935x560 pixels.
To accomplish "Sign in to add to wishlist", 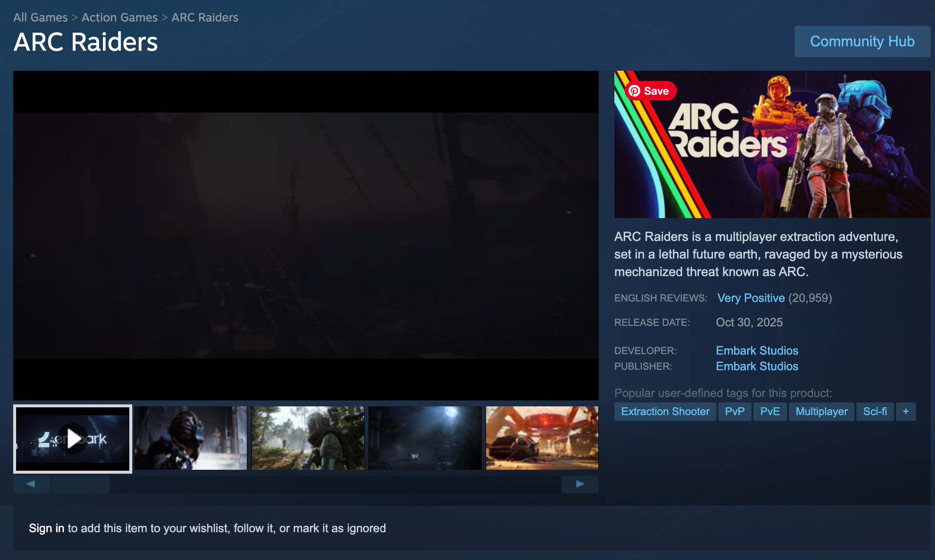I will 46,528.
